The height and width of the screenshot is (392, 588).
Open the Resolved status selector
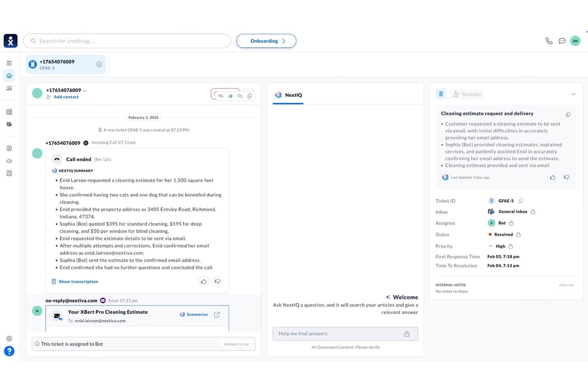click(504, 234)
